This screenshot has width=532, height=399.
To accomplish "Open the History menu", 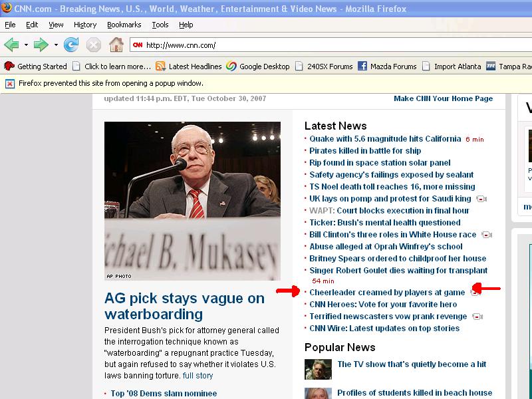I will click(x=85, y=25).
